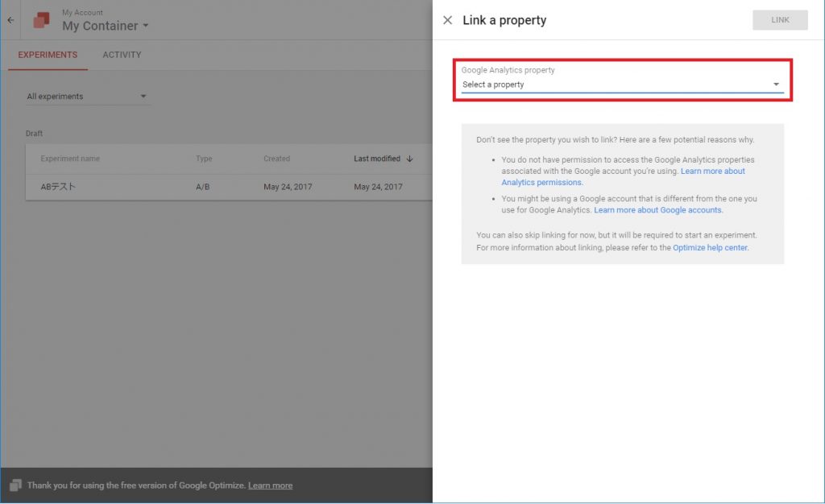Click the Last modified sort arrow

(x=410, y=159)
